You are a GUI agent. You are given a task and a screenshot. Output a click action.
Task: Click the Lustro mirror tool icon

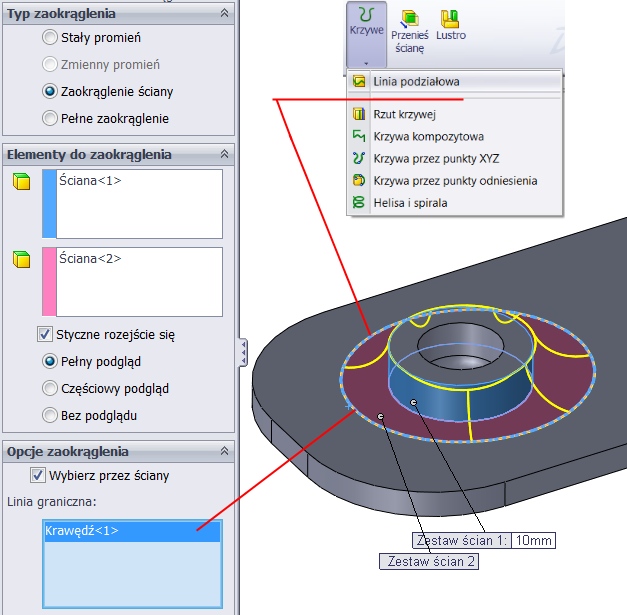(450, 18)
